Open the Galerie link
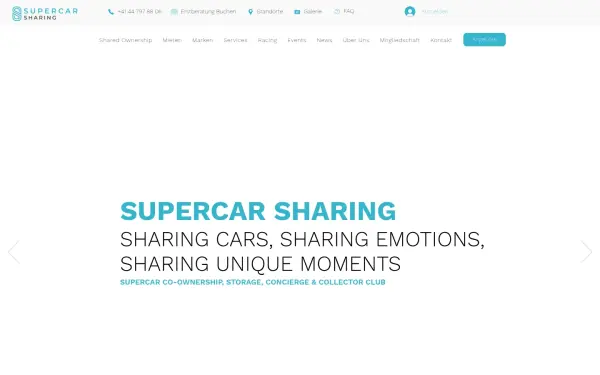The width and height of the screenshot is (600, 375). click(x=313, y=11)
